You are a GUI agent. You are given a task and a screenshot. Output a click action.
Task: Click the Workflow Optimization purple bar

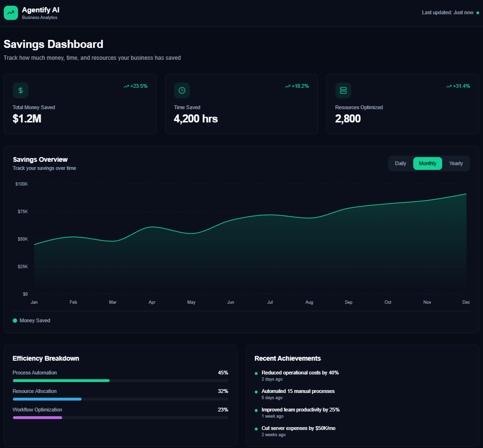tap(37, 417)
